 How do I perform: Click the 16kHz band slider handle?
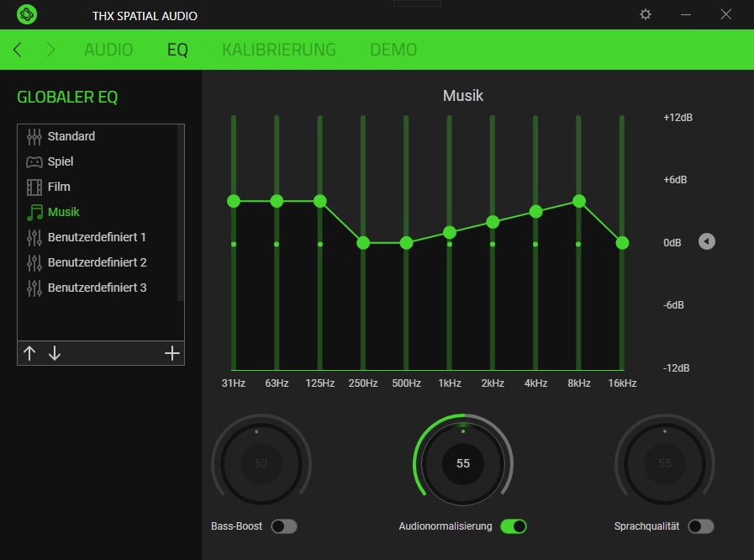tap(622, 243)
